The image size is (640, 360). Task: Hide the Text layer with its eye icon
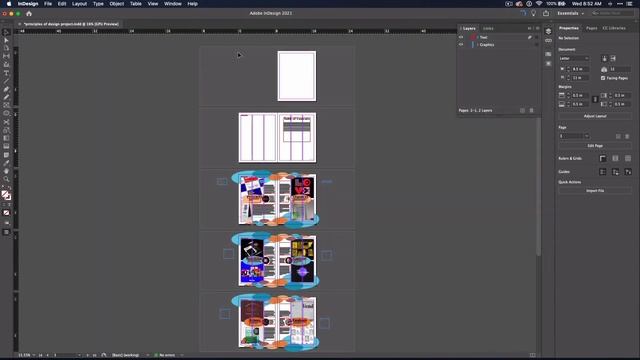click(461, 37)
